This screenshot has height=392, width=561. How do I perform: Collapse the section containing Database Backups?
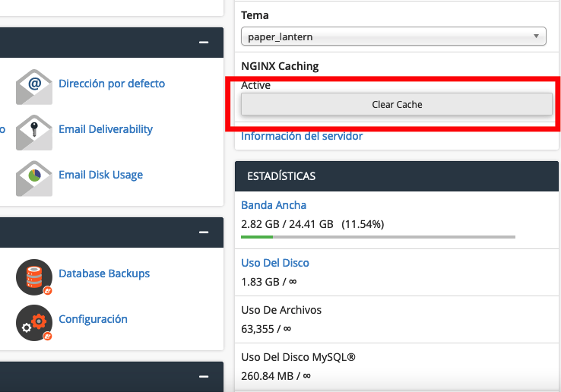pyautogui.click(x=204, y=232)
